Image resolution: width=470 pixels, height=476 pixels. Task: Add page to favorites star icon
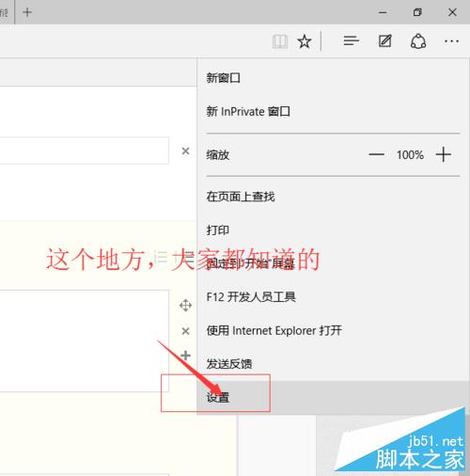[x=305, y=41]
